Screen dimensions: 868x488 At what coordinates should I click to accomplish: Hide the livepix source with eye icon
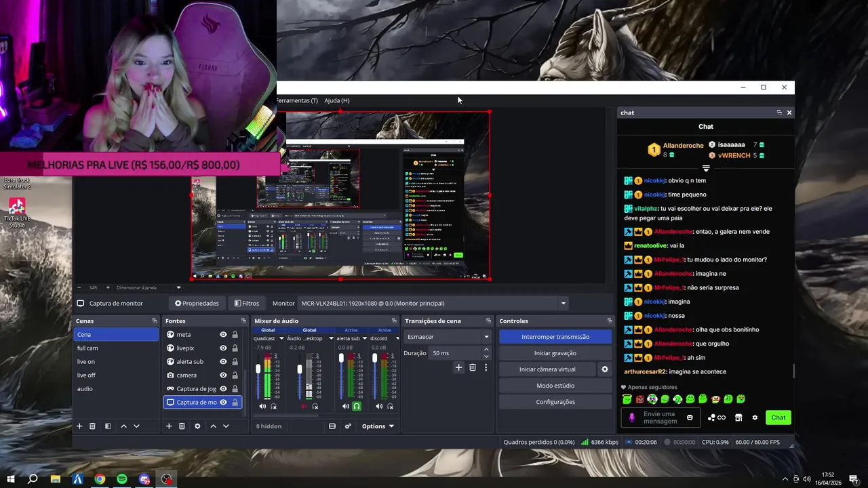pyautogui.click(x=223, y=348)
